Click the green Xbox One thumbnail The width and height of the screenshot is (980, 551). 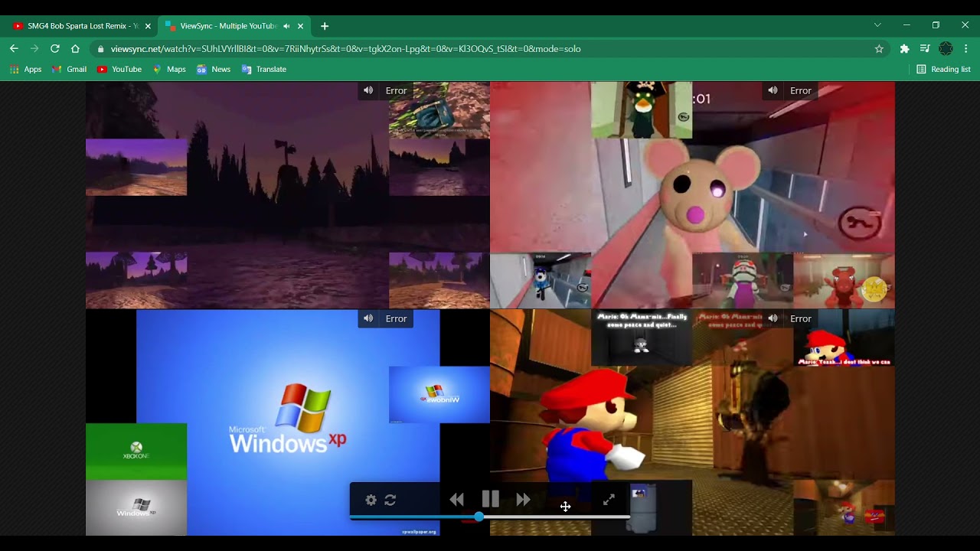[x=136, y=452]
